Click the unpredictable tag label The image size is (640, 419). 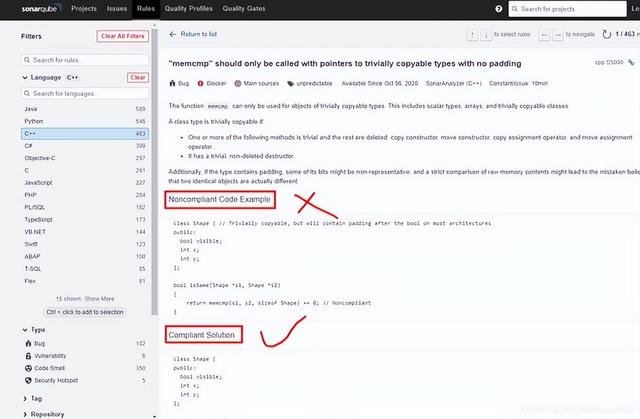point(314,83)
